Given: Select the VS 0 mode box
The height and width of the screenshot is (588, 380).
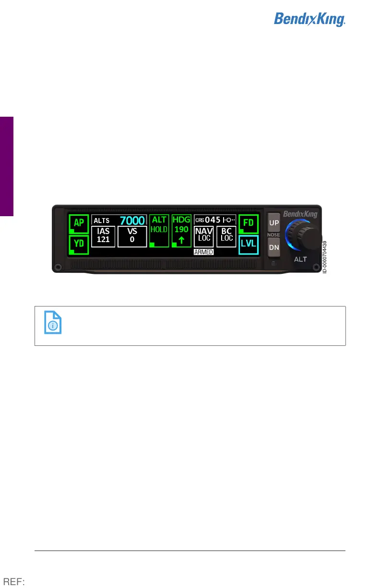Looking at the screenshot, I should tap(132, 236).
